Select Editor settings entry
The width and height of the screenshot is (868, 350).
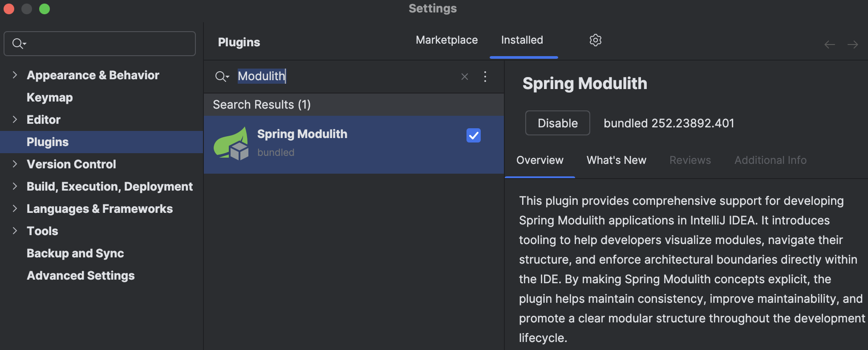pos(44,120)
